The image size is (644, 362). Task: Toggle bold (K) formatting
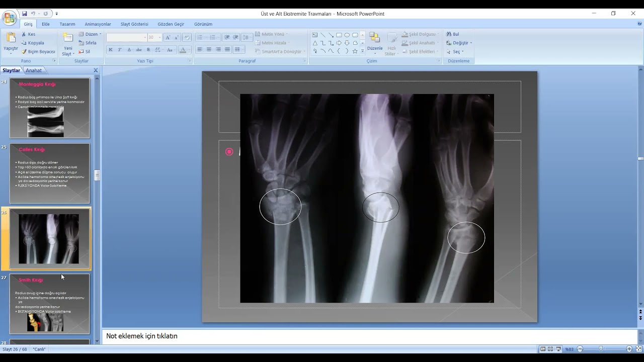point(111,50)
